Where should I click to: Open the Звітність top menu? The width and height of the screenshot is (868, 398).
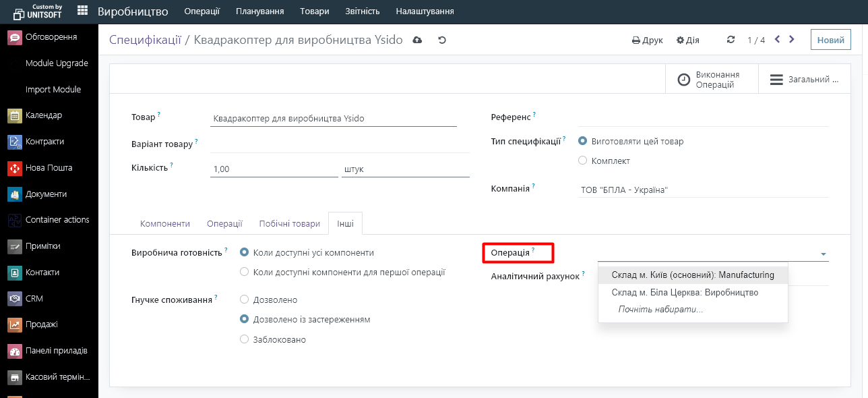click(362, 11)
